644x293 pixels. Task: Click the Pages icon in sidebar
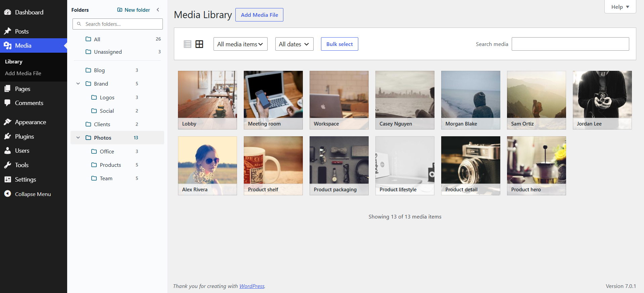7,89
